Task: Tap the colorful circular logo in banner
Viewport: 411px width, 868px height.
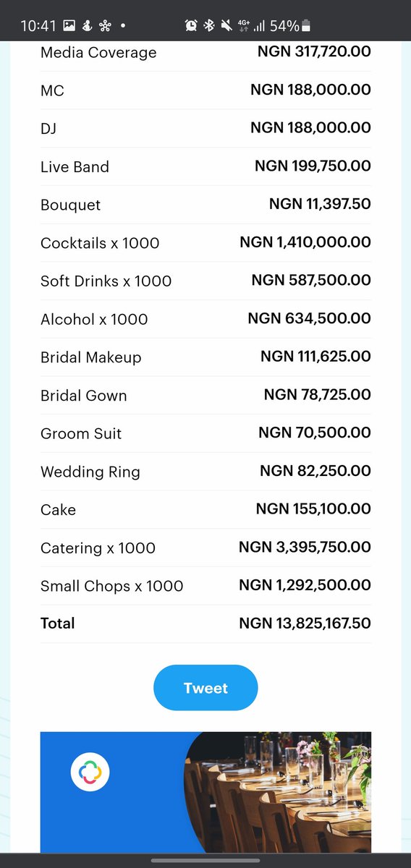Action: click(90, 772)
